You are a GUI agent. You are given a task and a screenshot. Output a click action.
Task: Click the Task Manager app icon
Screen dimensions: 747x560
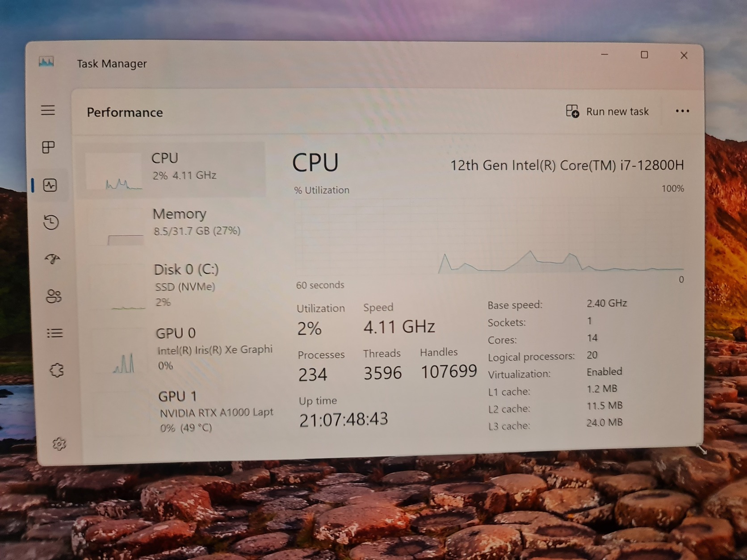46,62
